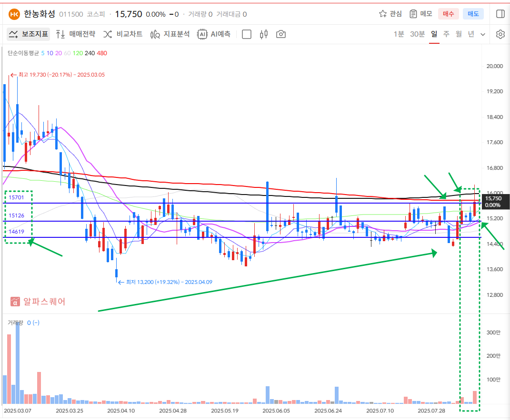Select the 1분 timeframe tab
510x420 pixels.
point(399,34)
